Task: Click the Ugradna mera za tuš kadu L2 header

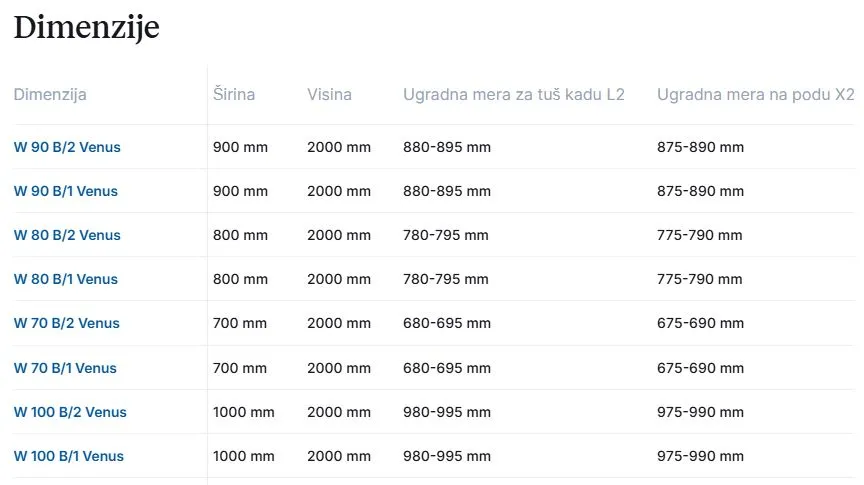Action: [514, 95]
